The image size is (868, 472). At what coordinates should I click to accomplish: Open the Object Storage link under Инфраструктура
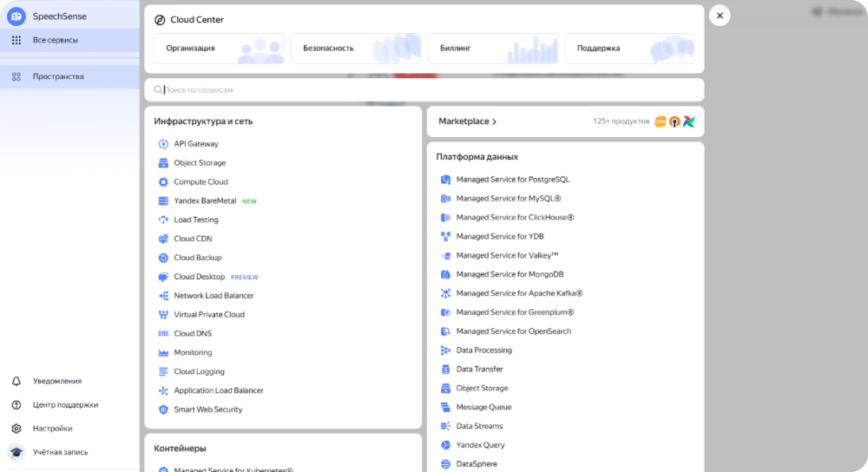tap(200, 162)
